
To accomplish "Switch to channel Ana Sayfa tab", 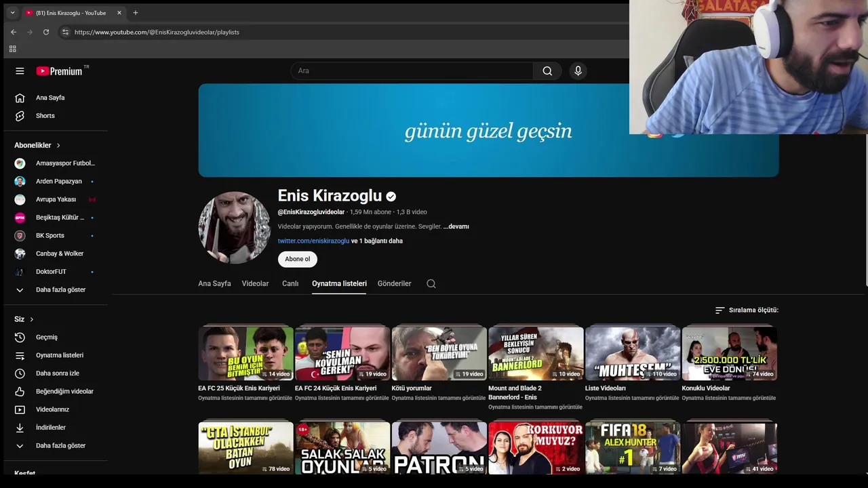I will (214, 283).
